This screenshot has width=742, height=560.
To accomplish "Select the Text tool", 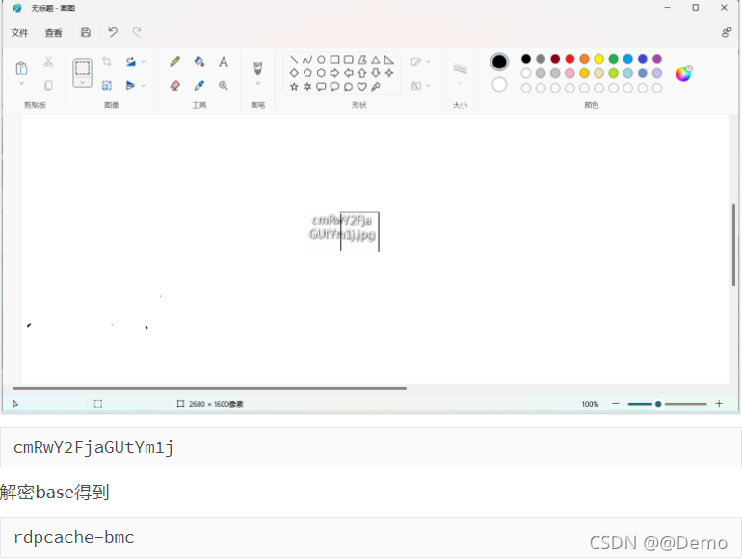I will [x=224, y=61].
